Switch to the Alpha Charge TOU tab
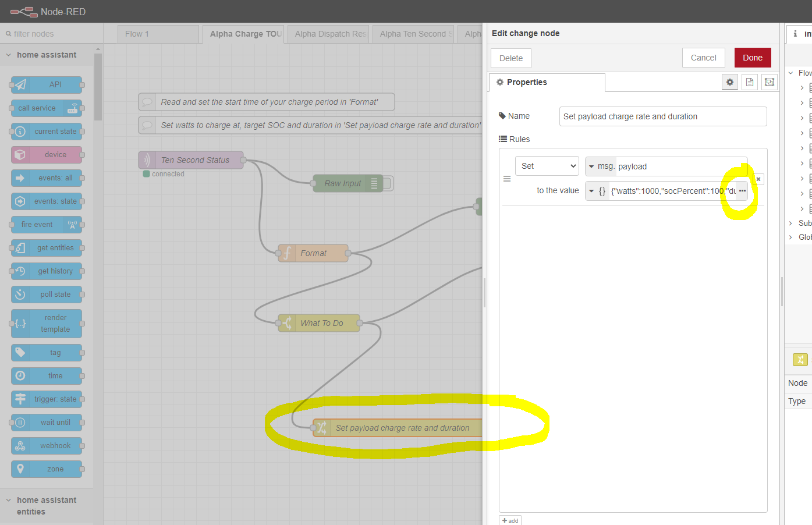 pos(243,34)
